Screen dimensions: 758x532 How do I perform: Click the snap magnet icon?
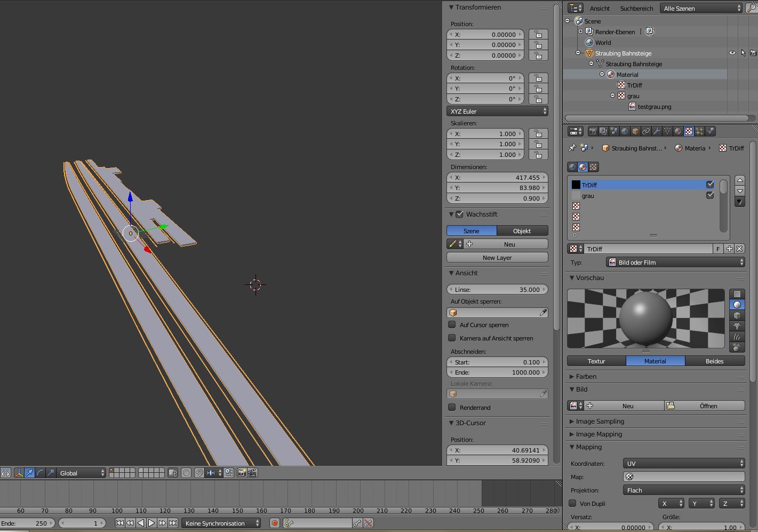(199, 473)
